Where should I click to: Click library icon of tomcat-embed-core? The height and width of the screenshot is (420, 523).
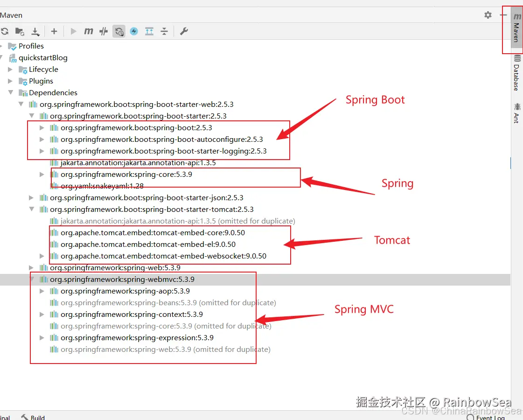54,233
